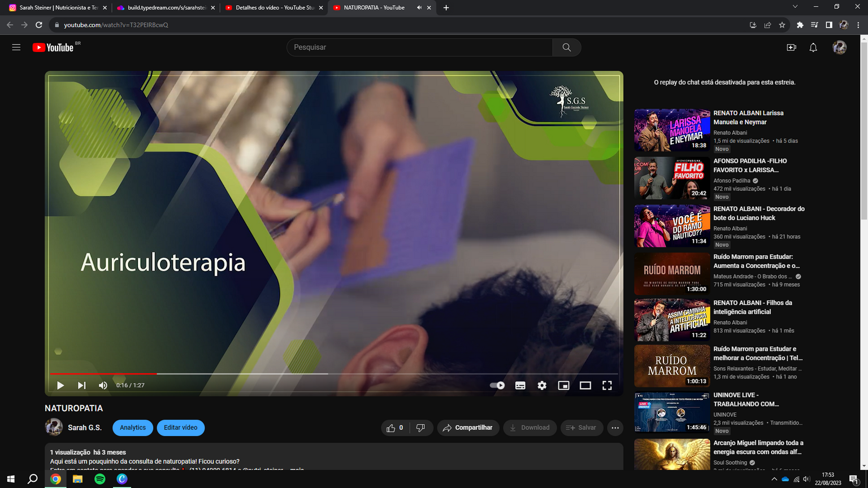868x488 pixels.
Task: Click Editar vídeo button
Action: coord(181,428)
